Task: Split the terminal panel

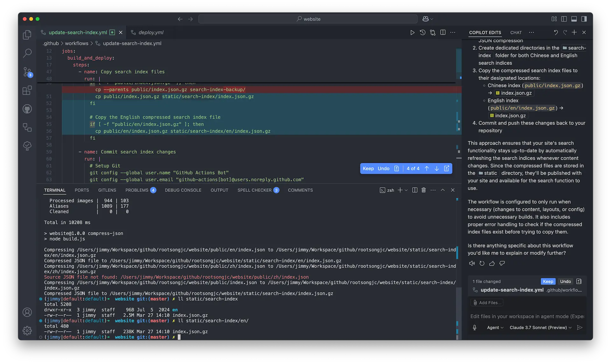Action: click(415, 190)
